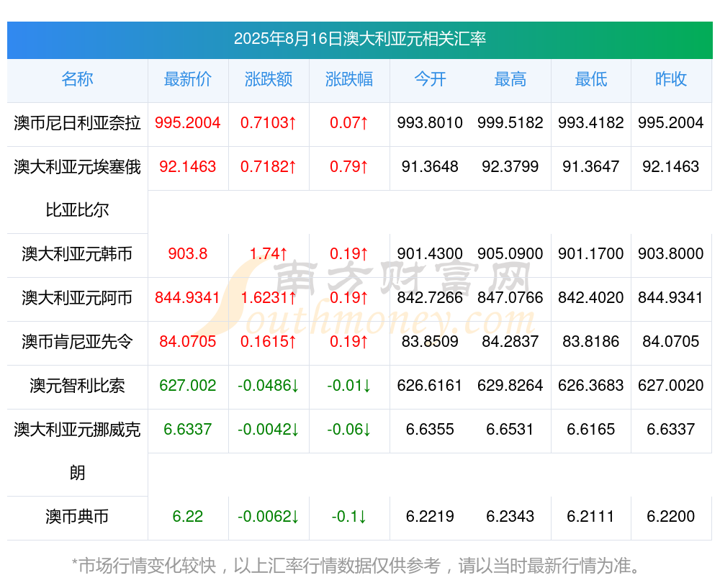Click the change percent -0.01↓
The width and height of the screenshot is (720, 588).
coord(349,386)
